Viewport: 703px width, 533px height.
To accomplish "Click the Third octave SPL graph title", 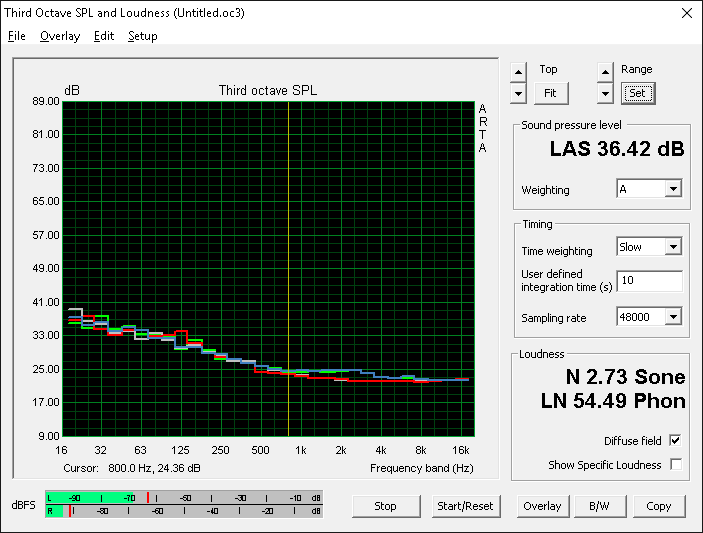I will pos(268,91).
